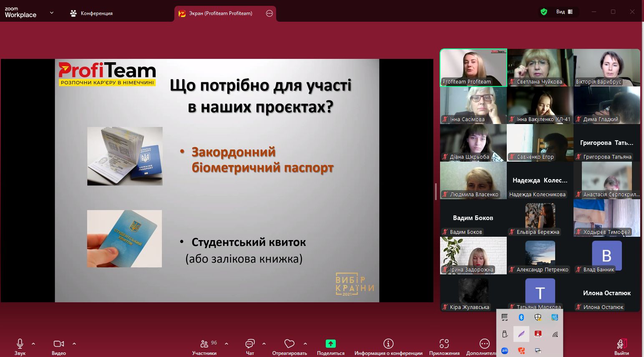Click Илона Остапюк participant tile

pyautogui.click(x=607, y=293)
